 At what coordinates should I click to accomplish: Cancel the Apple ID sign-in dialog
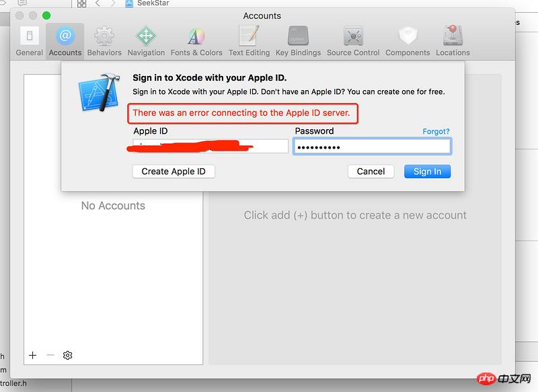(x=371, y=171)
